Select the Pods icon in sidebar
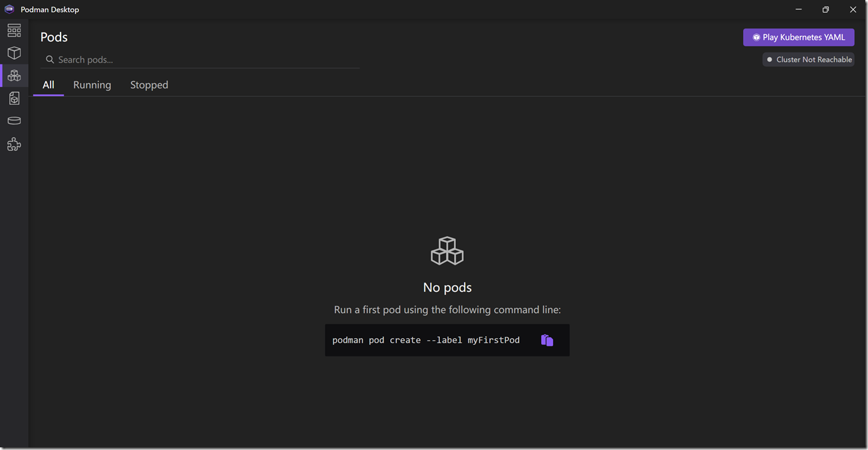The height and width of the screenshot is (450, 868). [14, 76]
